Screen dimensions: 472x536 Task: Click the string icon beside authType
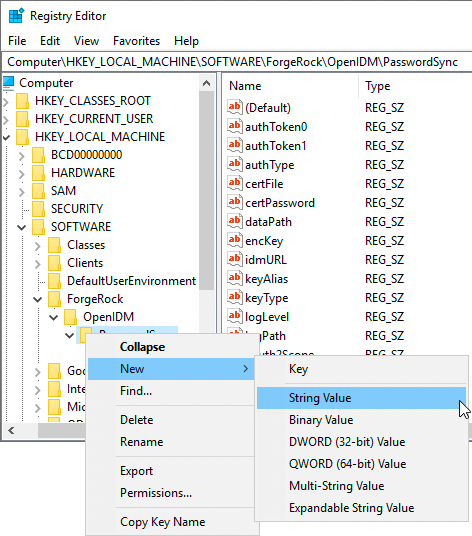235,164
